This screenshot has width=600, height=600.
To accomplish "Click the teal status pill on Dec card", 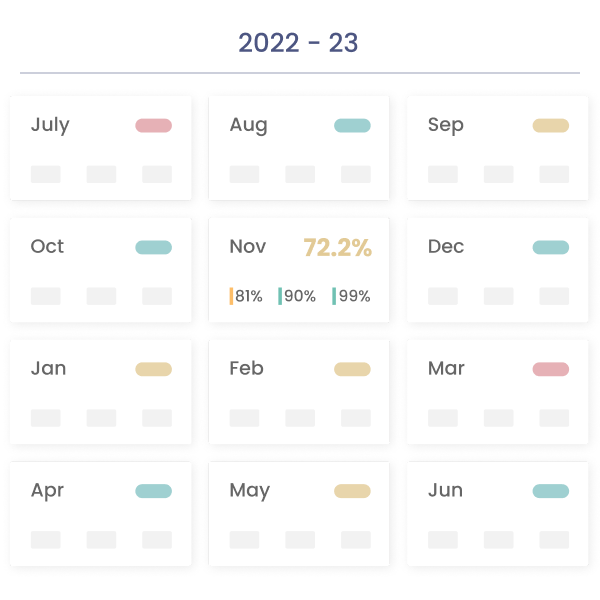I will click(550, 248).
